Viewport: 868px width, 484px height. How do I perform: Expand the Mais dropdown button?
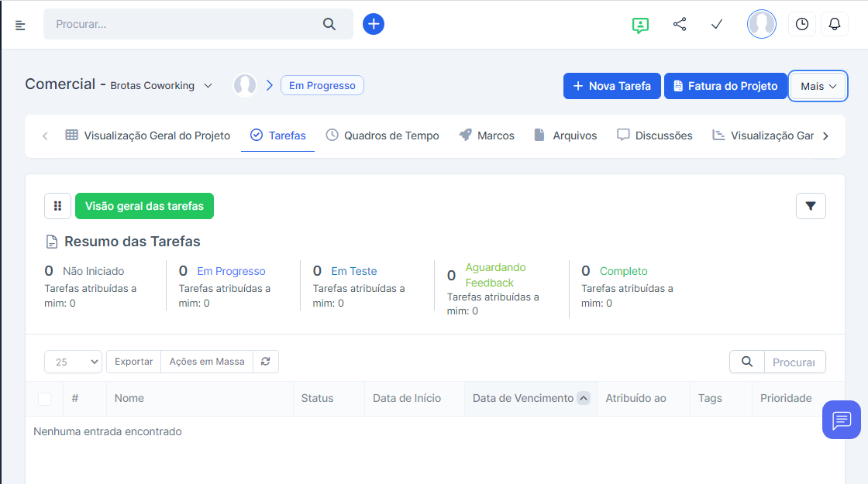pyautogui.click(x=818, y=86)
